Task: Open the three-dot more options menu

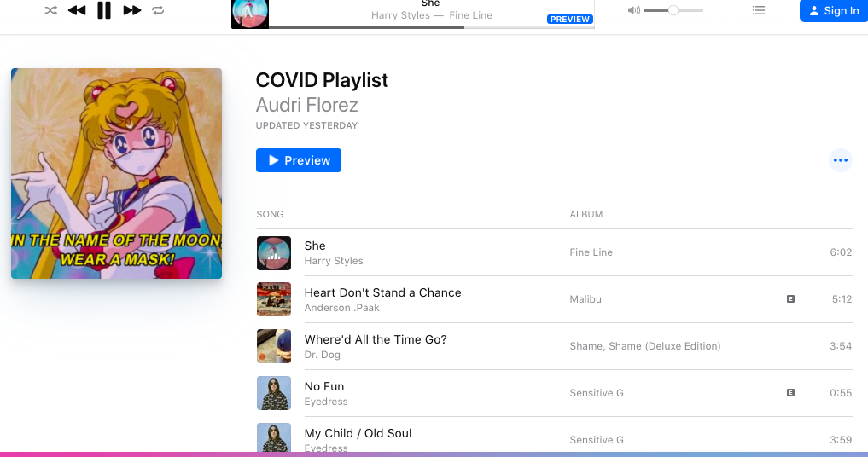Action: (x=841, y=160)
